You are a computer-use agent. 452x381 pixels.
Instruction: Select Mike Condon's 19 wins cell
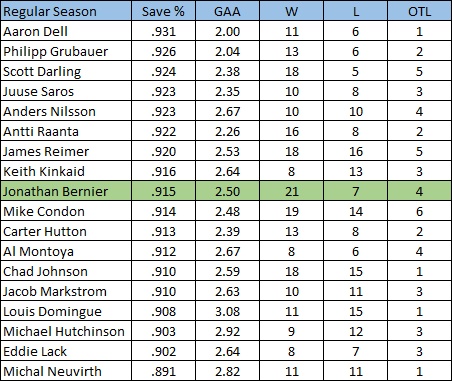coord(291,211)
